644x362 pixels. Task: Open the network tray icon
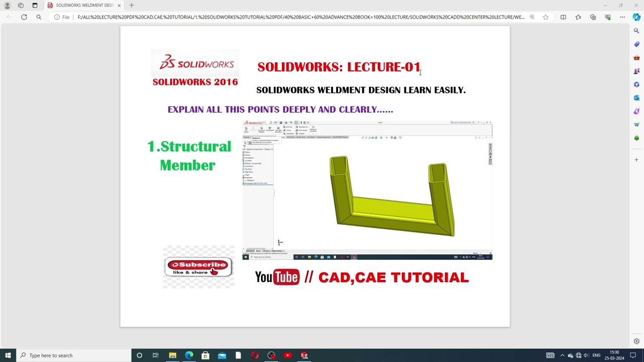(578, 355)
